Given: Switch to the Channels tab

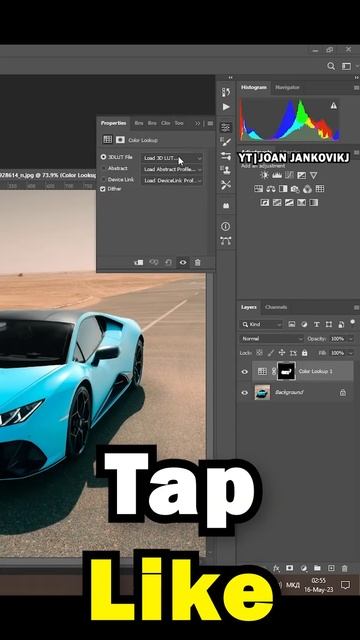Looking at the screenshot, I should pos(276,307).
